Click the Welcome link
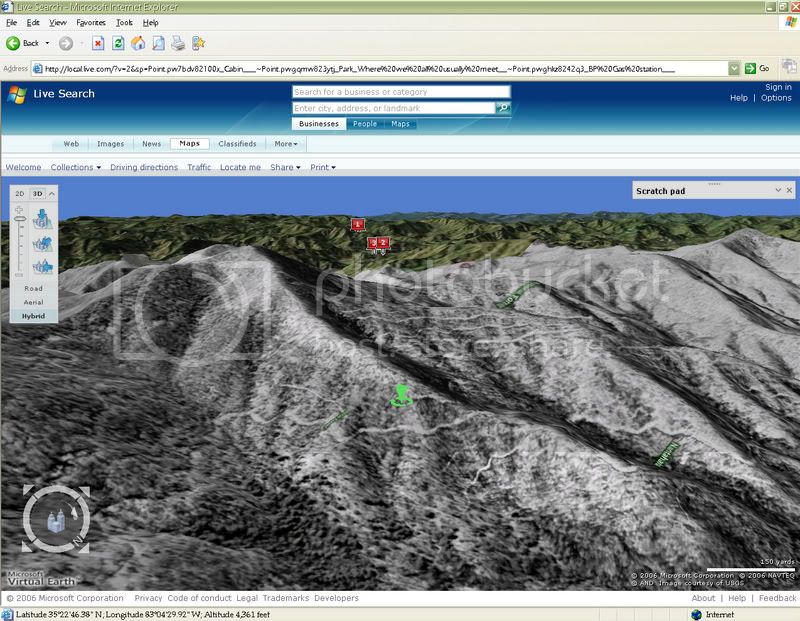 pyautogui.click(x=23, y=167)
